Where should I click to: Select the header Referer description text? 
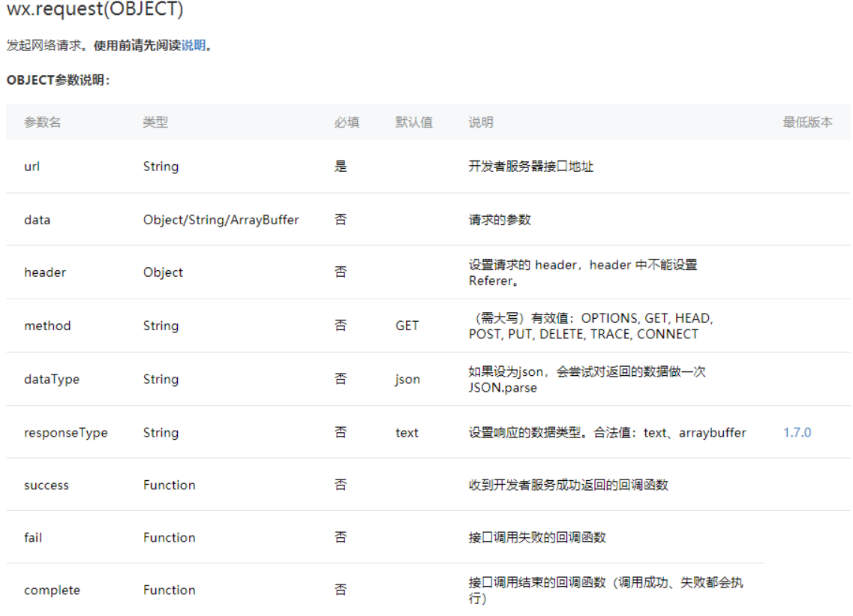pos(583,272)
